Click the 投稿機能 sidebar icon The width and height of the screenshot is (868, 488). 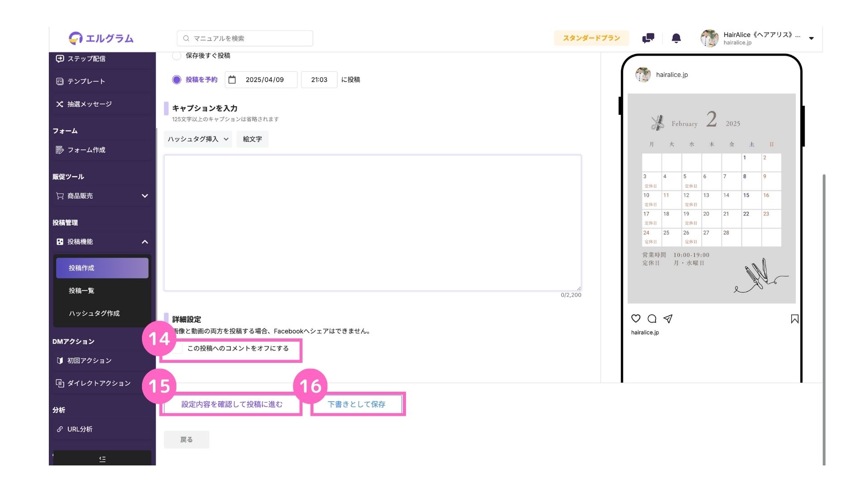pyautogui.click(x=60, y=242)
